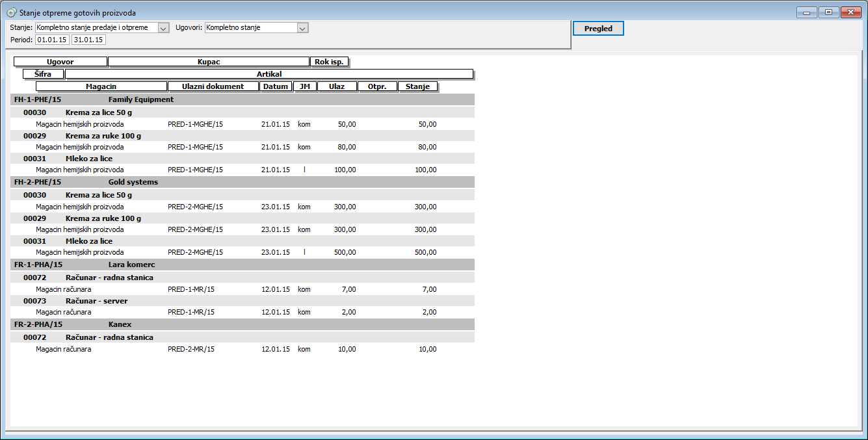Maximize the Stanje otpreme window

[828, 12]
